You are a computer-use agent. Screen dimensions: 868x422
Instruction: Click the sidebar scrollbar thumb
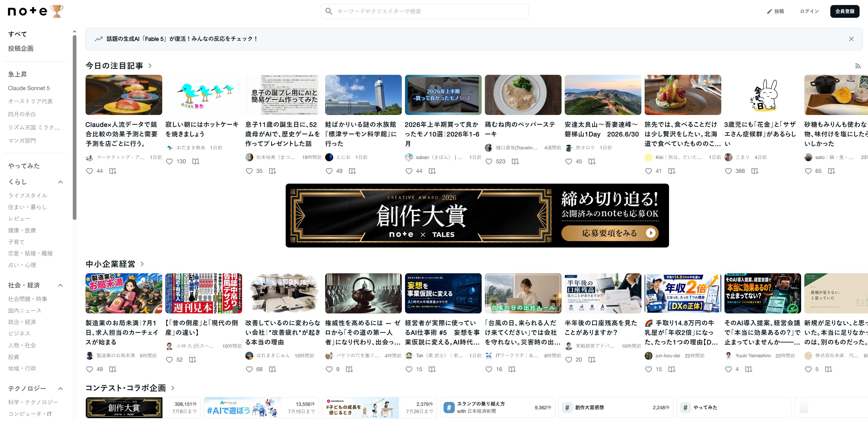[x=74, y=127]
